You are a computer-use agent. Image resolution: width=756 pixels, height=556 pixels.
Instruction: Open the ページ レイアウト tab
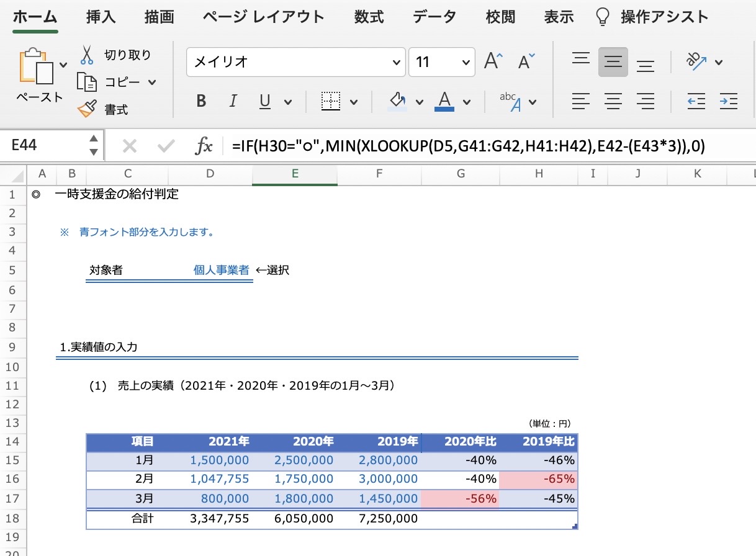point(263,17)
